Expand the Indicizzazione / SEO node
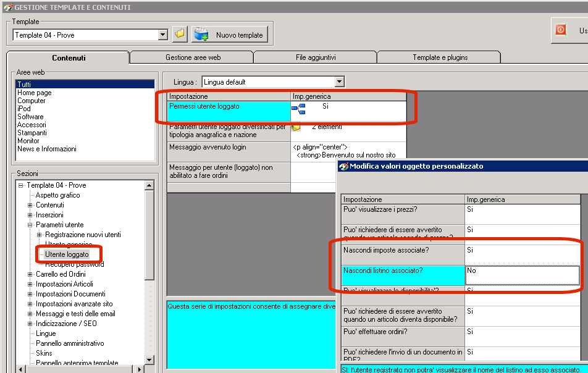Screen dimensions: 588x373 click(30, 324)
